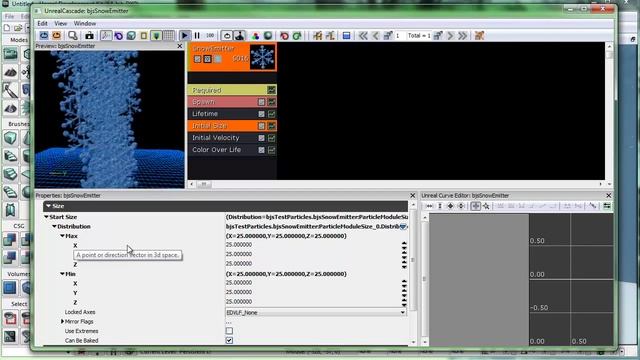This screenshot has width=640, height=360.
Task: Toggle Color Over Life enabled checkbox
Action: pyautogui.click(x=261, y=150)
